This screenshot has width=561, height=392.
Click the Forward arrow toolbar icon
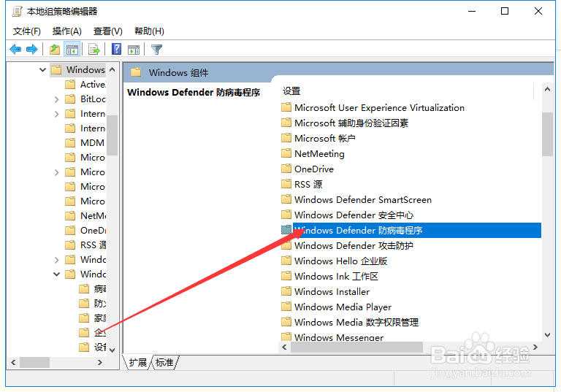32,50
